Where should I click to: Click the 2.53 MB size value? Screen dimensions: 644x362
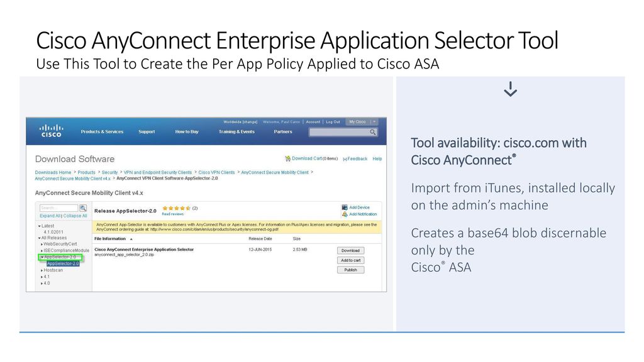pyautogui.click(x=300, y=250)
